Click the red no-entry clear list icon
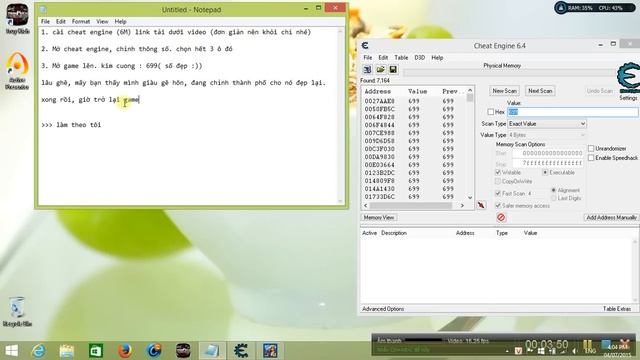This screenshot has height=360, width=640. pos(501,218)
